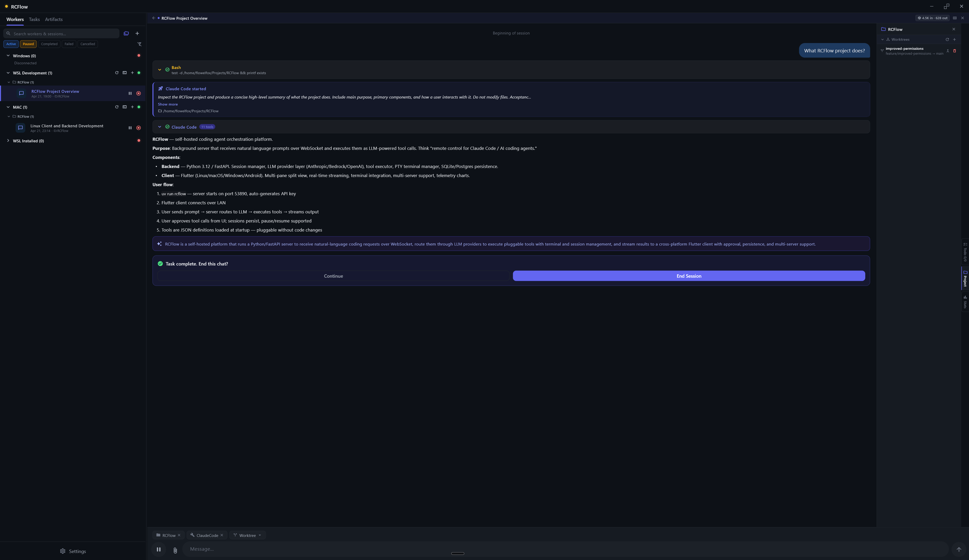Click the End Session button
Screen dimensions: 969x560
click(689, 276)
